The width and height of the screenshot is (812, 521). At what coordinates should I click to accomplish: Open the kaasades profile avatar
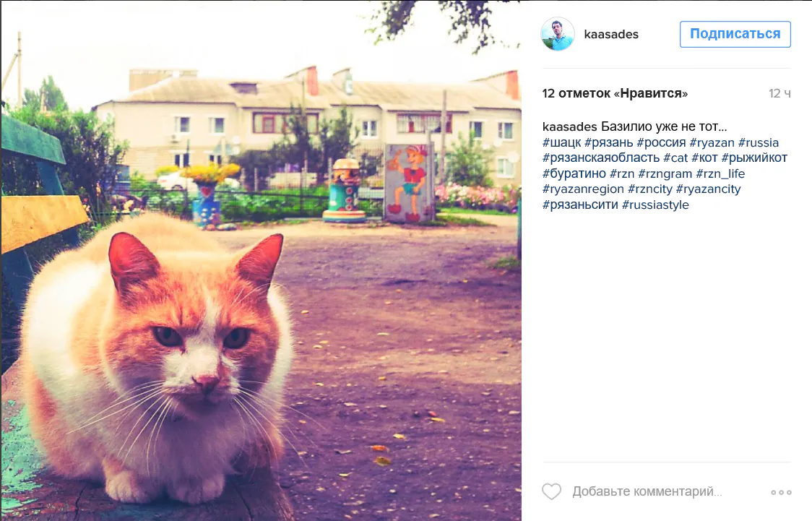(x=558, y=34)
